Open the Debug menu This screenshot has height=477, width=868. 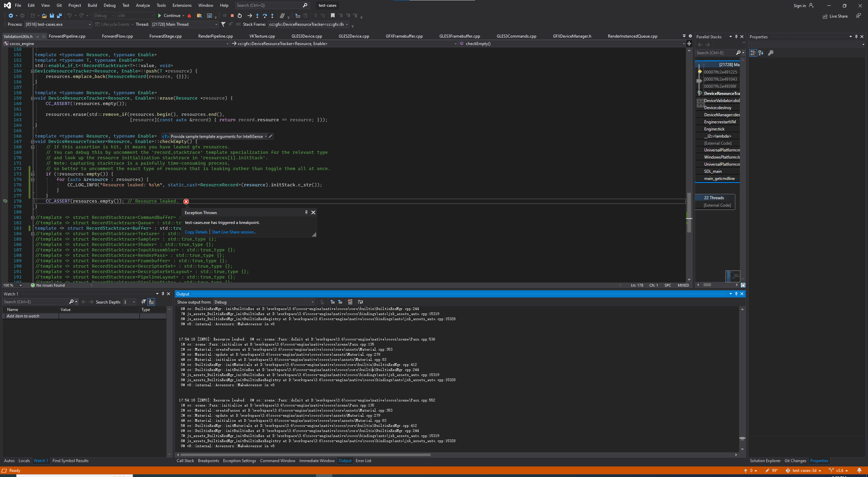[110, 5]
